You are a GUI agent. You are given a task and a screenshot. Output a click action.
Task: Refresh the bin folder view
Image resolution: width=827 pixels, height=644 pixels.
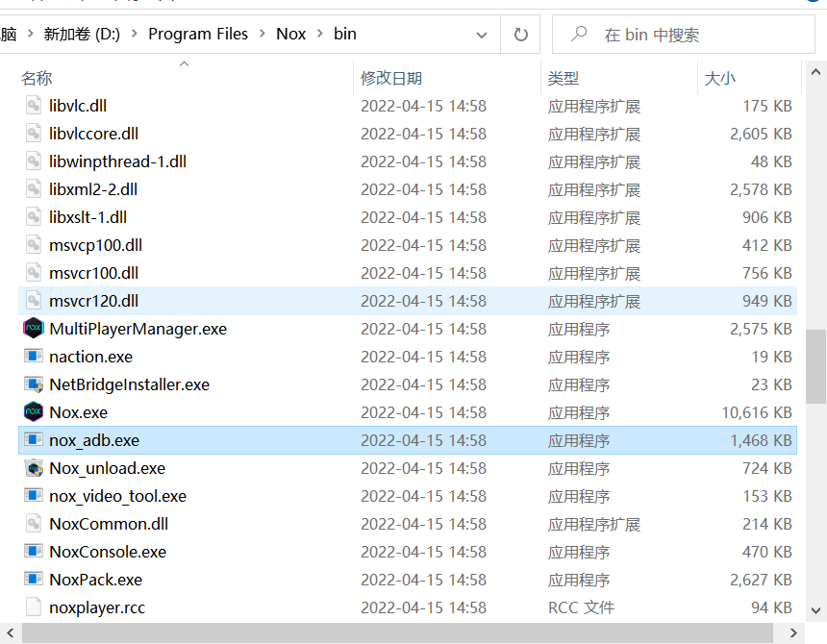(x=520, y=35)
